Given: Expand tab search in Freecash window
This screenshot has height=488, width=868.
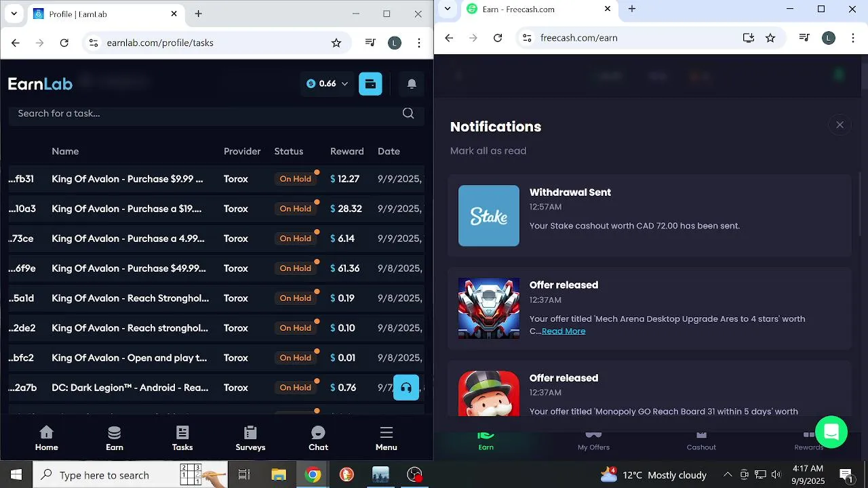Looking at the screenshot, I should point(448,9).
